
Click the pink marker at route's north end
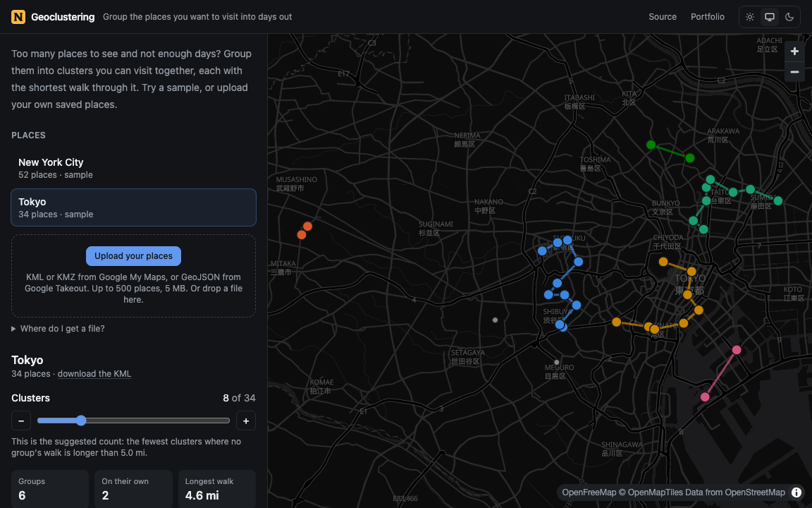pyautogui.click(x=737, y=350)
